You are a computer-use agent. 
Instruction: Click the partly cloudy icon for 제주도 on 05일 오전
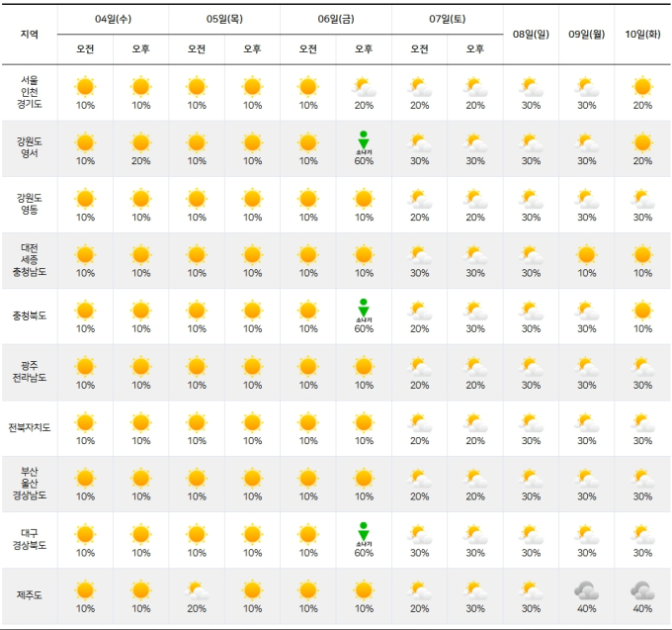click(197, 590)
